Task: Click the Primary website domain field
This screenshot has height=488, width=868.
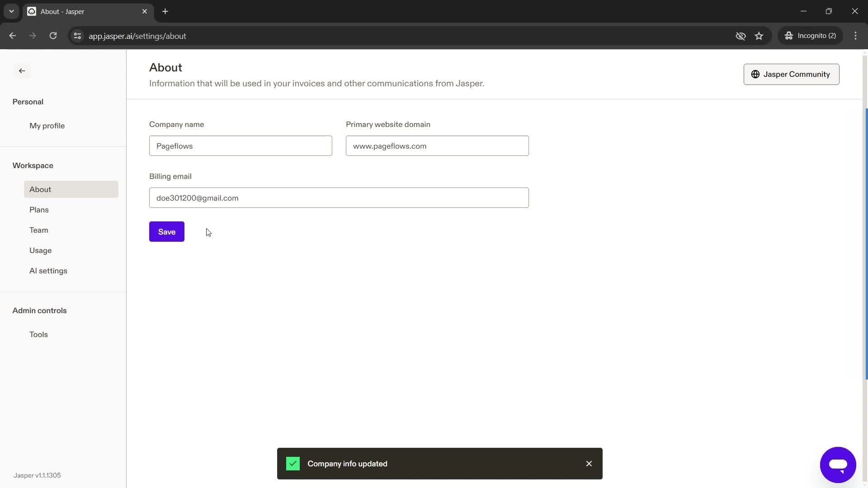Action: point(437,145)
